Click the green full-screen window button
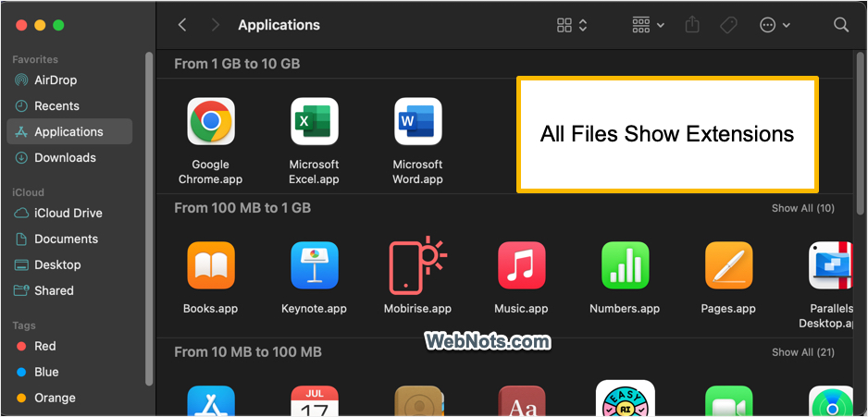This screenshot has height=417, width=868. point(58,25)
